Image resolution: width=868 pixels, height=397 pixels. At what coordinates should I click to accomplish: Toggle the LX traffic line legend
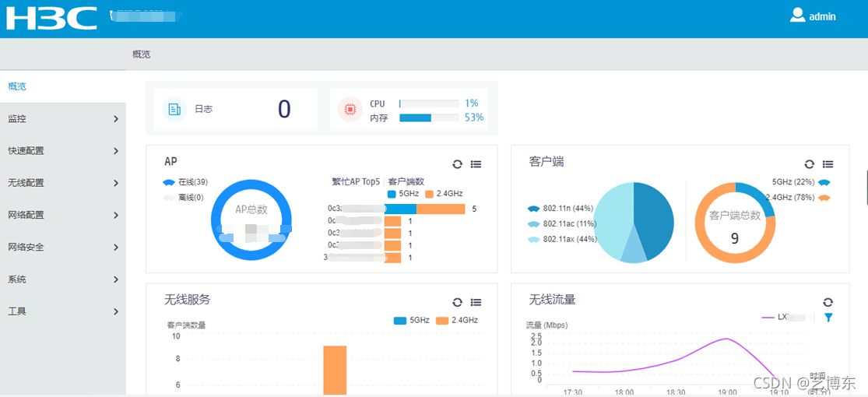click(783, 318)
